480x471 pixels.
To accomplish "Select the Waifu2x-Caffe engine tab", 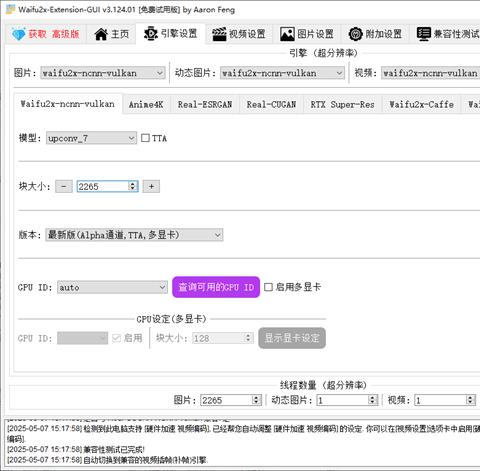I will click(x=421, y=105).
